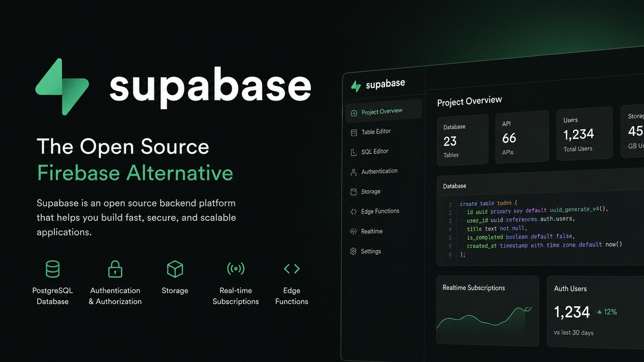Click the 'vs last 30 days' label
This screenshot has height=362, width=644.
[574, 333]
